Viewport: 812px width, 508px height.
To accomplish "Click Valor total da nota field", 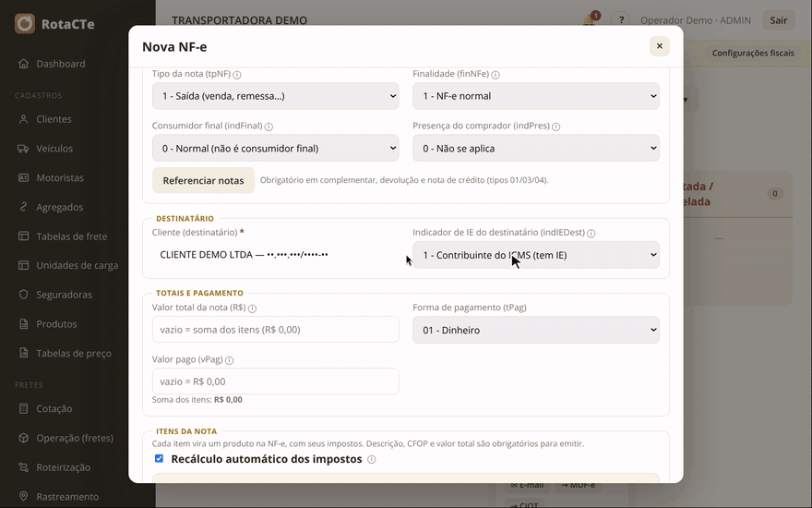I will tap(276, 330).
